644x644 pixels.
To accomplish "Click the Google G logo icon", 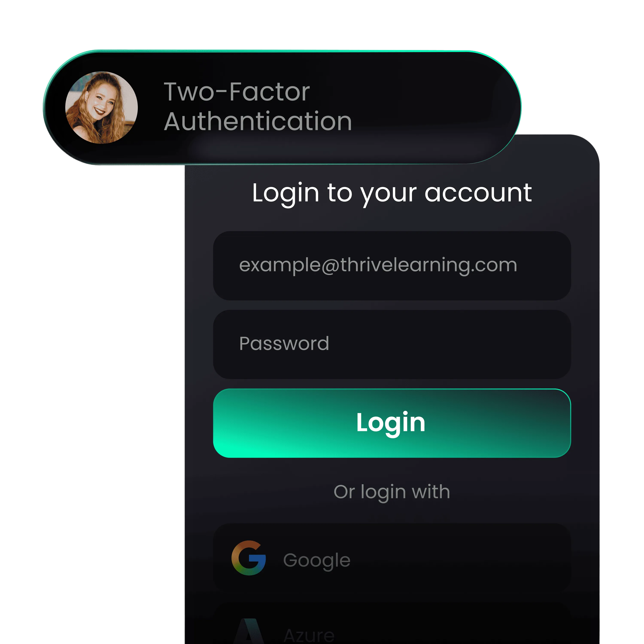I will click(x=249, y=558).
